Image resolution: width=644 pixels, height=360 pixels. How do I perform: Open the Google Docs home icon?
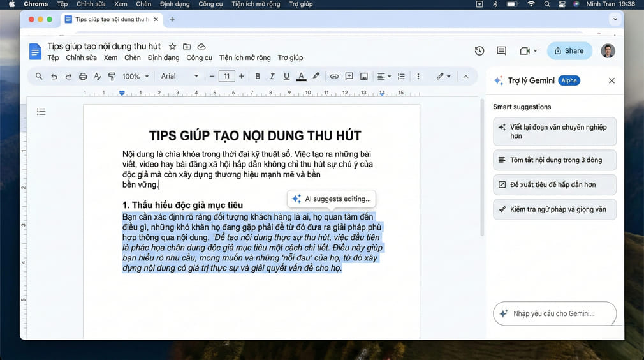pos(35,51)
